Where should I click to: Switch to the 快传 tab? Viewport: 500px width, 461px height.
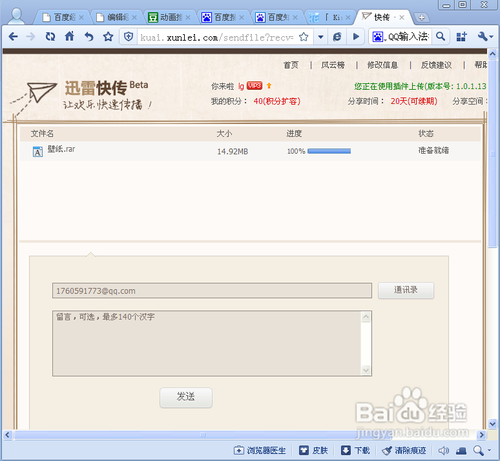(382, 17)
